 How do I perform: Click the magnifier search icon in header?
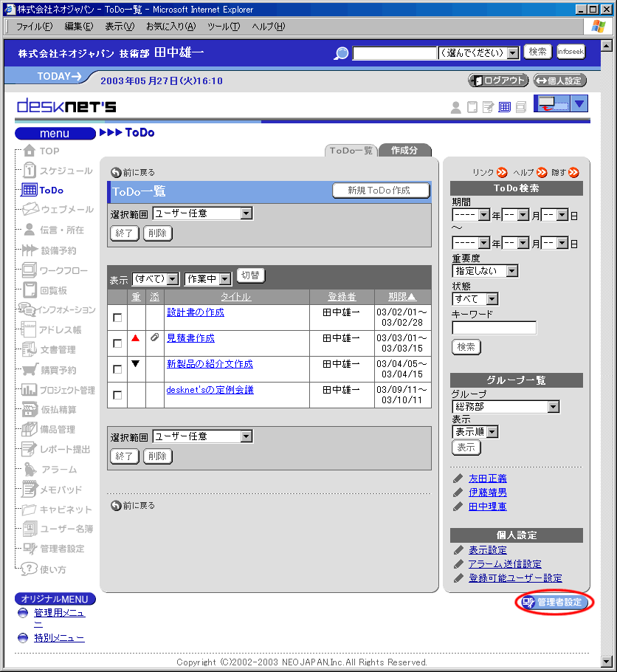pos(341,53)
